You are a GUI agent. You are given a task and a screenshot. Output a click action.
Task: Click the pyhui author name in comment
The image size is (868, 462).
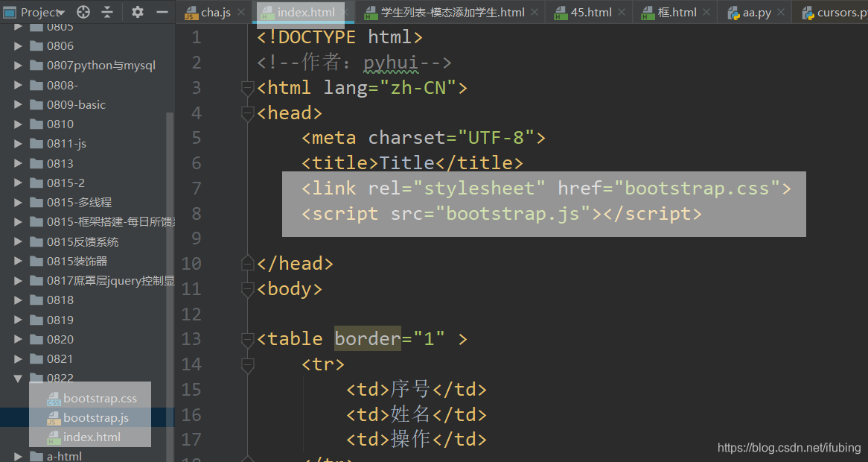coord(391,63)
